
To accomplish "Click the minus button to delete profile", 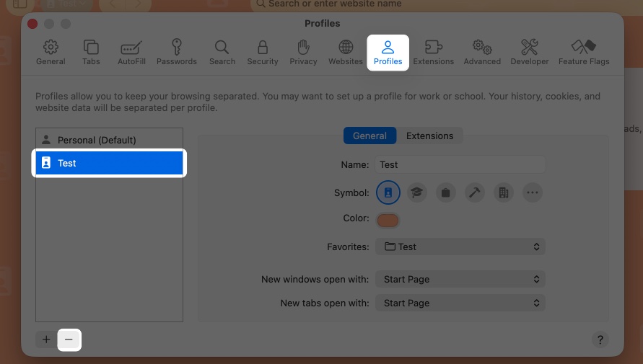I will point(69,339).
